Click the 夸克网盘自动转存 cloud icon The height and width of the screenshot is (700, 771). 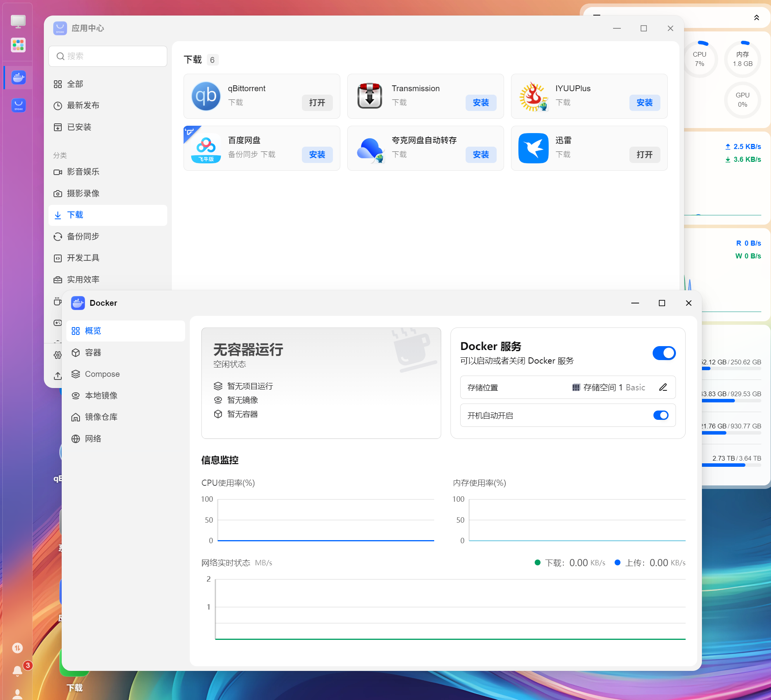tap(371, 150)
